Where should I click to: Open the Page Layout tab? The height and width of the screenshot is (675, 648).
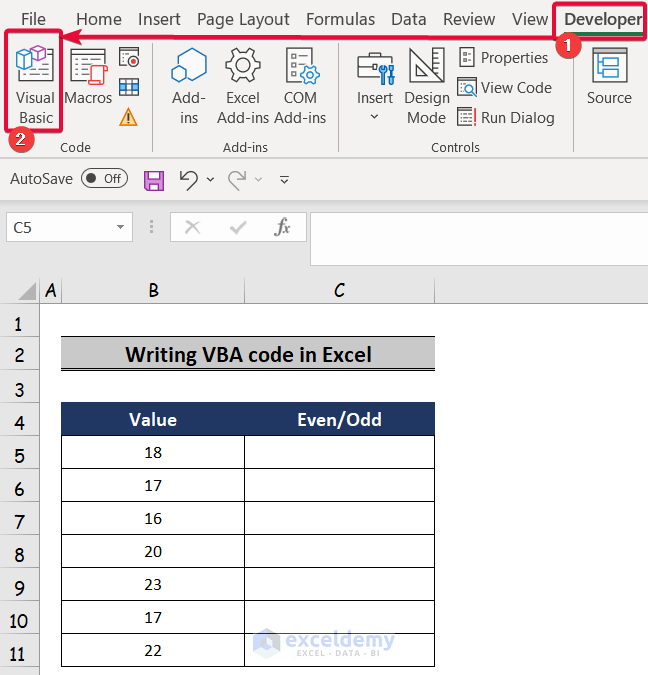pyautogui.click(x=243, y=19)
